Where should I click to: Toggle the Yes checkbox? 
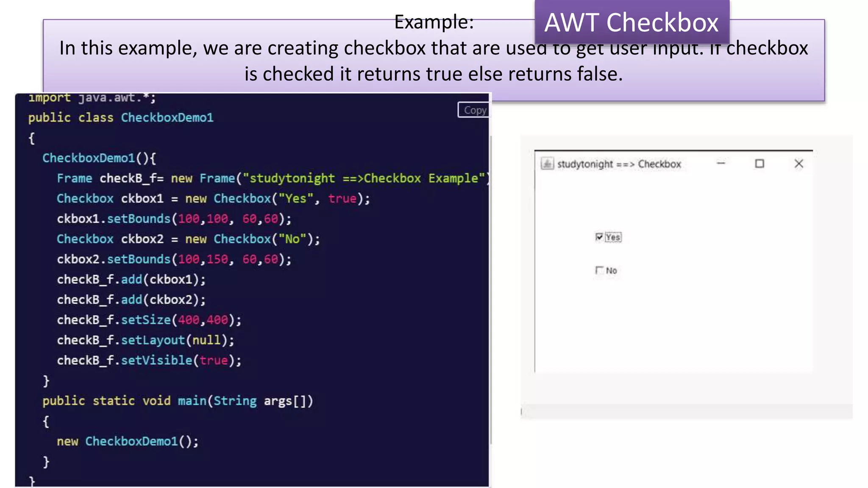599,237
